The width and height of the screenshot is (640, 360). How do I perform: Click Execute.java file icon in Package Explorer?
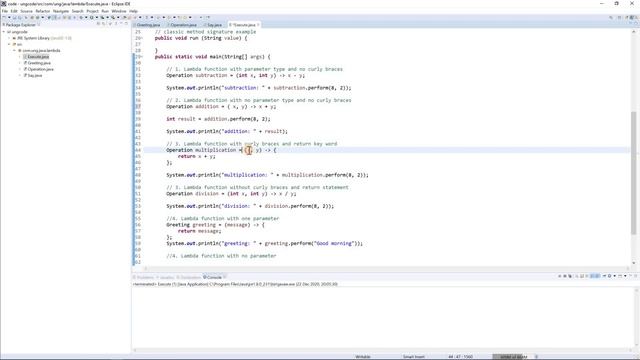(x=25, y=57)
